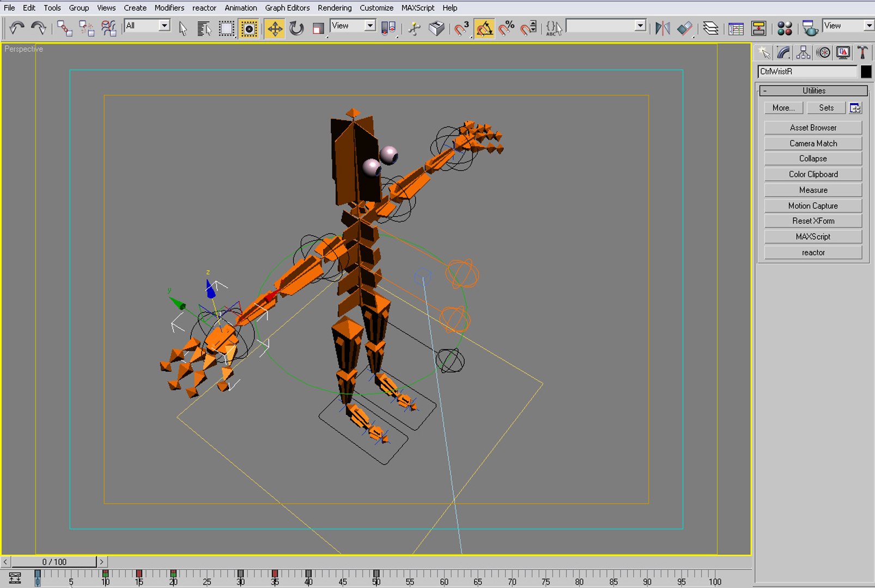Toggle the Angle Snap button
The height and width of the screenshot is (588, 875).
(x=484, y=28)
